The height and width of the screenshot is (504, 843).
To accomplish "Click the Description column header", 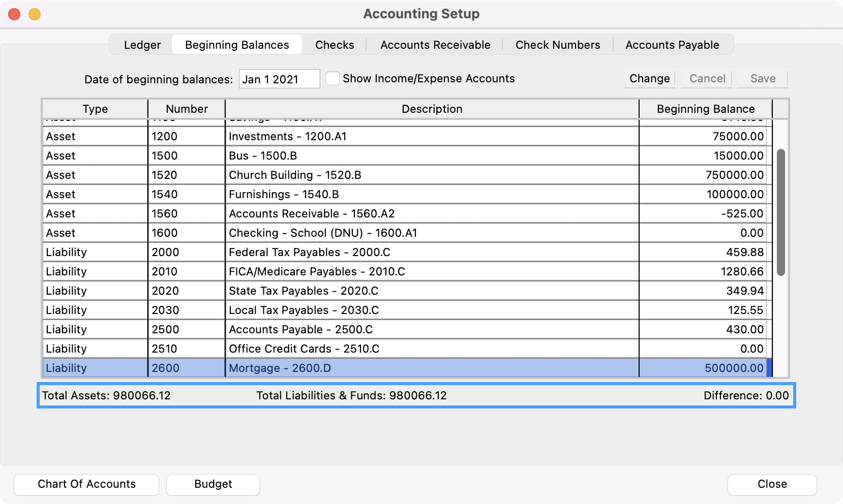I will pos(432,109).
